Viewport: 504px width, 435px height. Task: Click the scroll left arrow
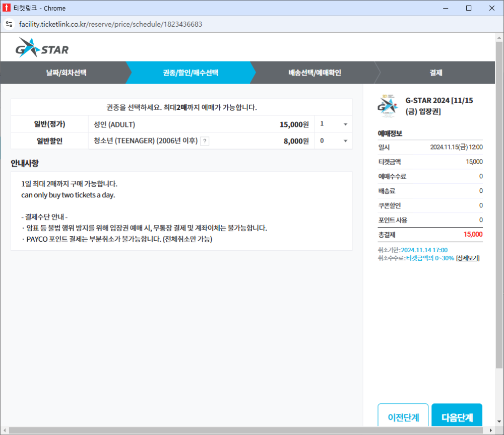[4, 430]
